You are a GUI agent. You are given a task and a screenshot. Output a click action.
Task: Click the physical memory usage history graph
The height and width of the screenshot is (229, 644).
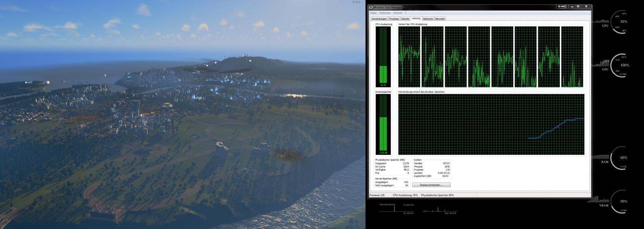coord(491,125)
